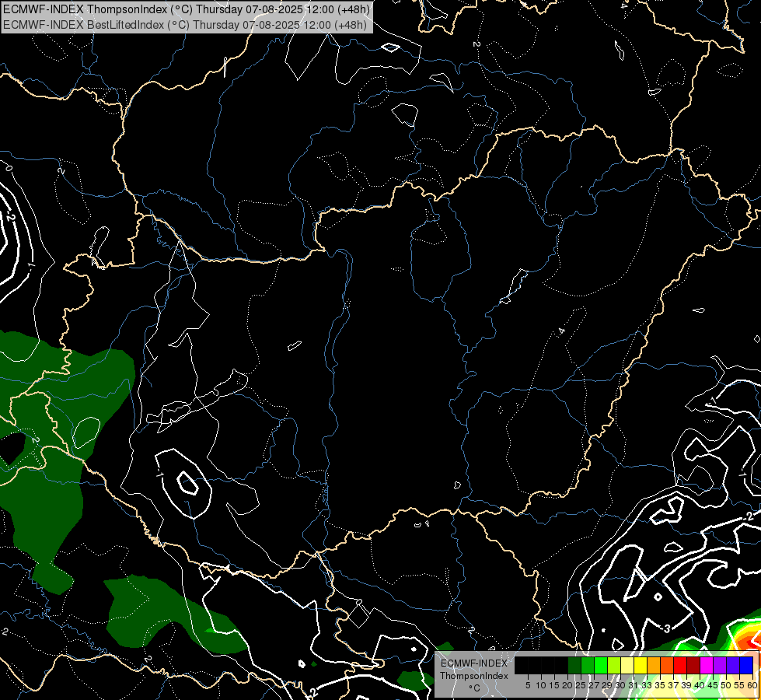Click the legend tick value 33

pyautogui.click(x=647, y=685)
